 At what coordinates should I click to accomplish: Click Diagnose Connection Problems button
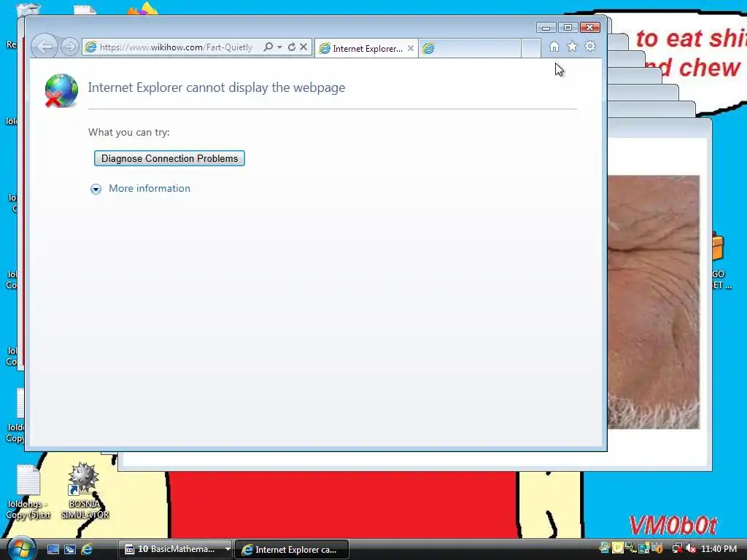click(x=169, y=158)
